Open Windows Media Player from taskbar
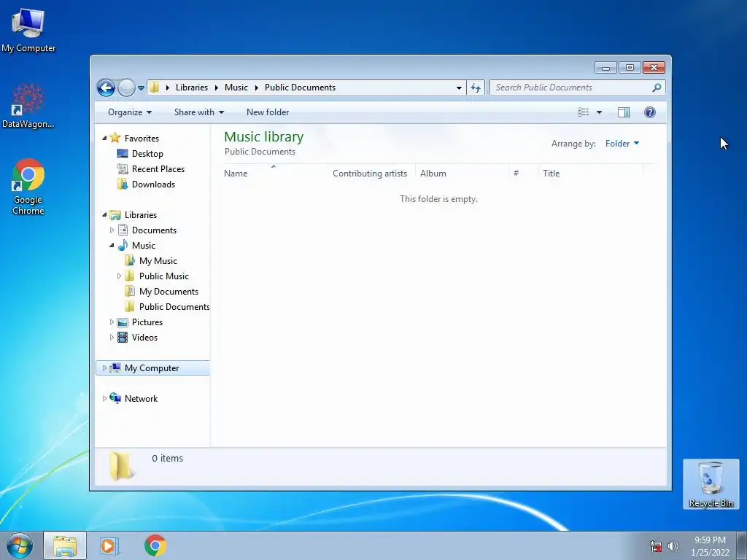747x560 pixels. click(x=109, y=545)
